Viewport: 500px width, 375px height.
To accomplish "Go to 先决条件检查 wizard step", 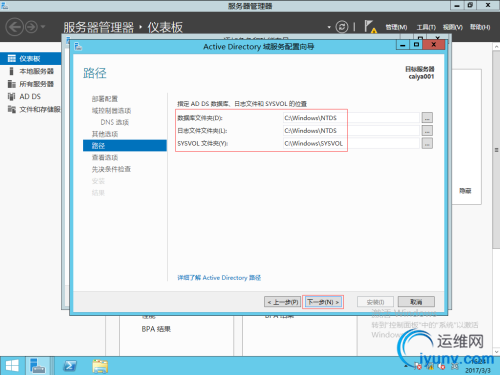I will (111, 169).
